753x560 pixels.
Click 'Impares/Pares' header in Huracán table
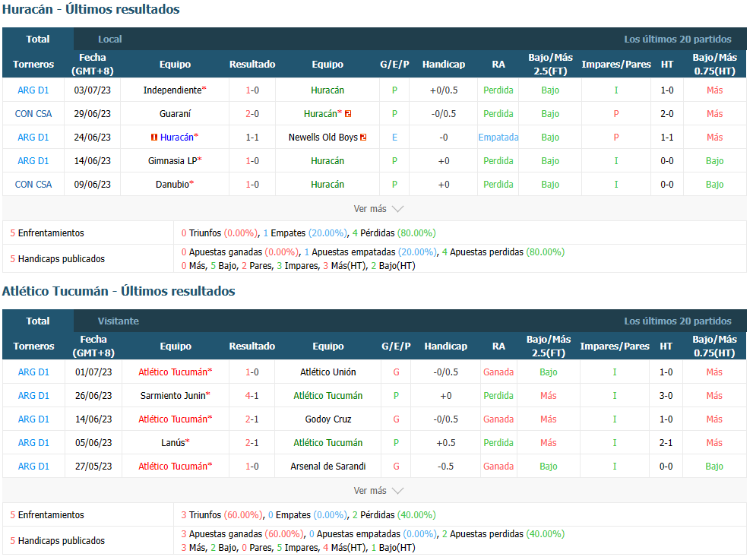coord(616,65)
